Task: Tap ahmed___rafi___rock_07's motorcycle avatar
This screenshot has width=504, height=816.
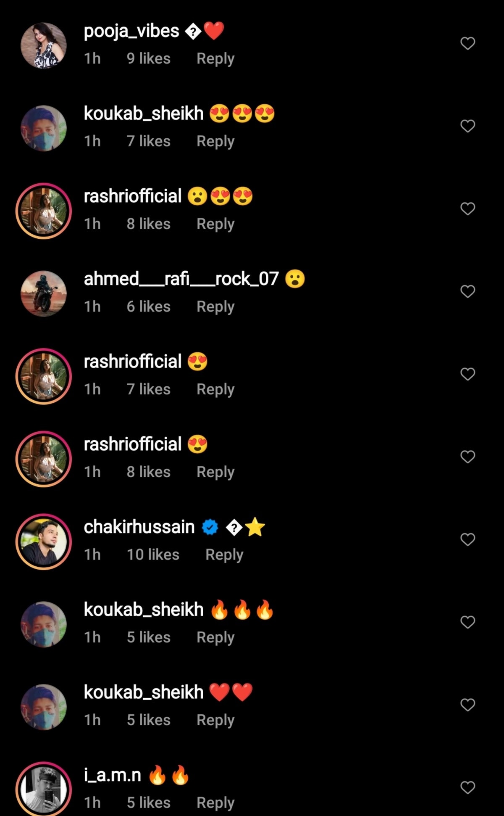Action: [44, 293]
